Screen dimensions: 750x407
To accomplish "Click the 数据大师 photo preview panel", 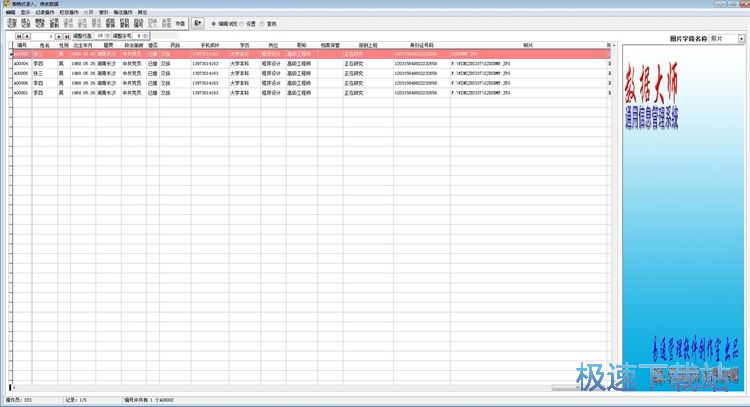I will [684, 218].
